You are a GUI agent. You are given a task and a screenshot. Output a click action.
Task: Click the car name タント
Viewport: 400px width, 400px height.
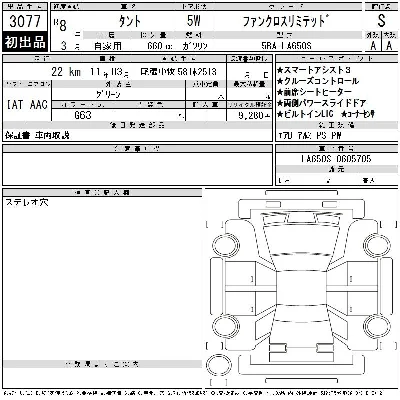(130, 22)
